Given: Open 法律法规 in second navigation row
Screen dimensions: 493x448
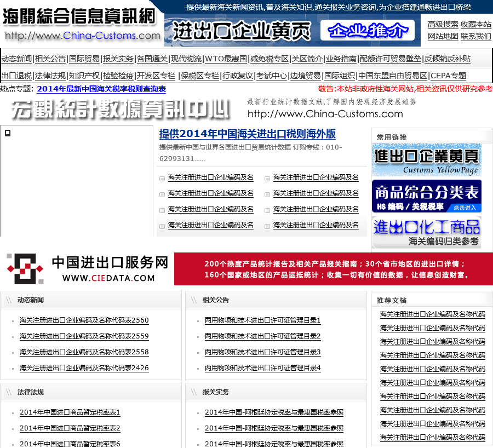Looking at the screenshot, I should [50, 76].
